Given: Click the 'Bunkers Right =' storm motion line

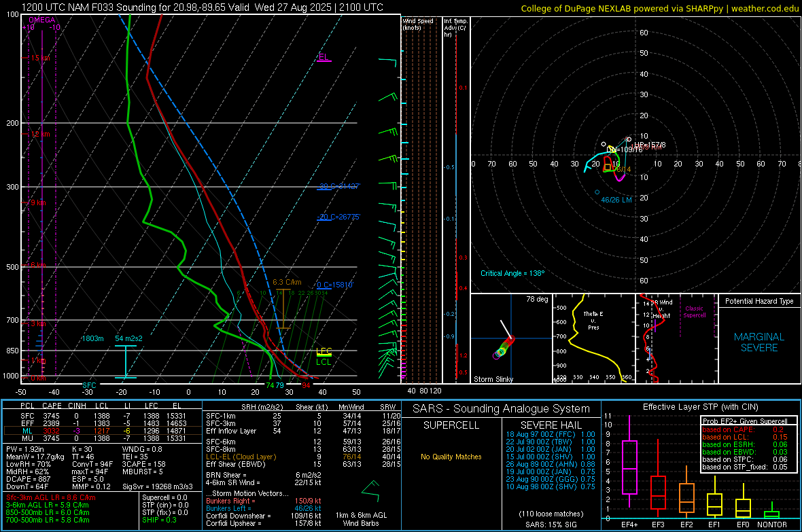Looking at the screenshot, I should coord(264,501).
